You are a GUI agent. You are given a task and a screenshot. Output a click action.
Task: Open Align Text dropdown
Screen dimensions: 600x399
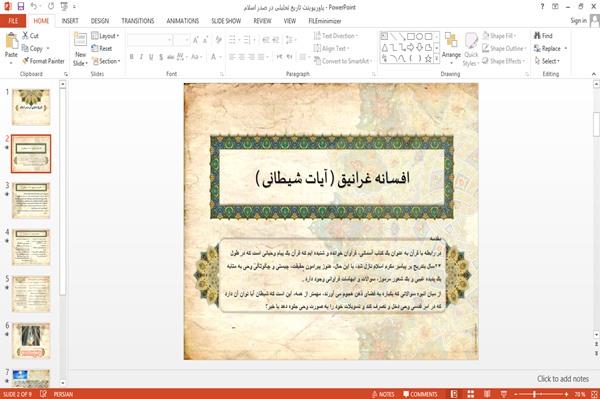tap(332, 49)
